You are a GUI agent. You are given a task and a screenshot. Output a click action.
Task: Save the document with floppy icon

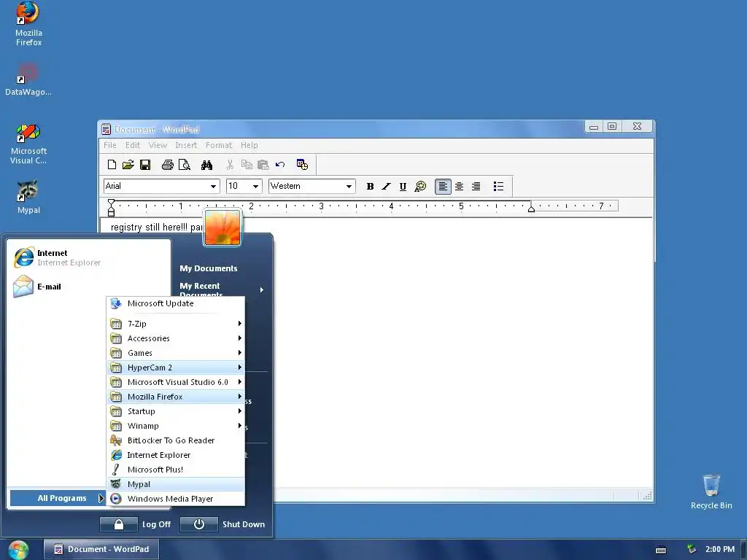point(145,165)
